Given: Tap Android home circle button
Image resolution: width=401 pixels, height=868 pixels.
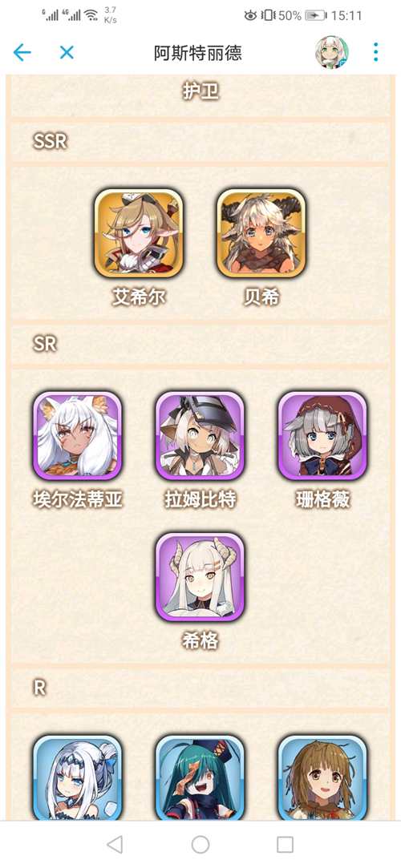Looking at the screenshot, I should (x=200, y=844).
